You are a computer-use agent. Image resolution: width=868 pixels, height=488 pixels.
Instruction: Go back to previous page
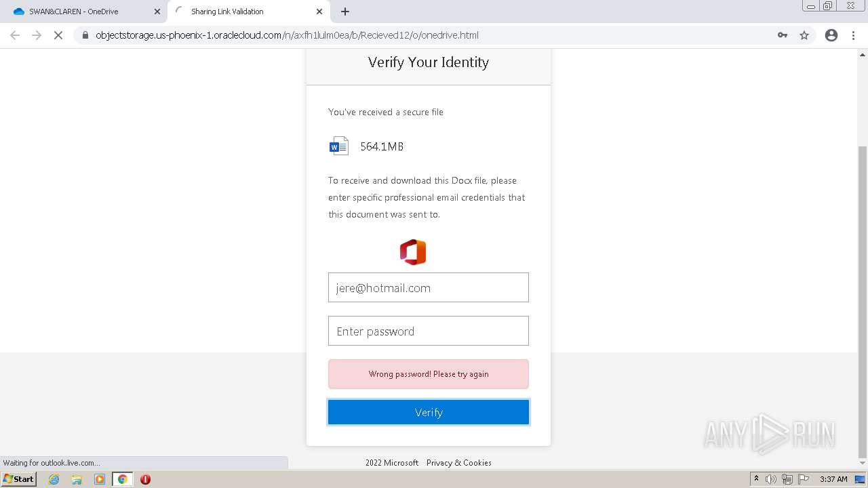point(15,35)
